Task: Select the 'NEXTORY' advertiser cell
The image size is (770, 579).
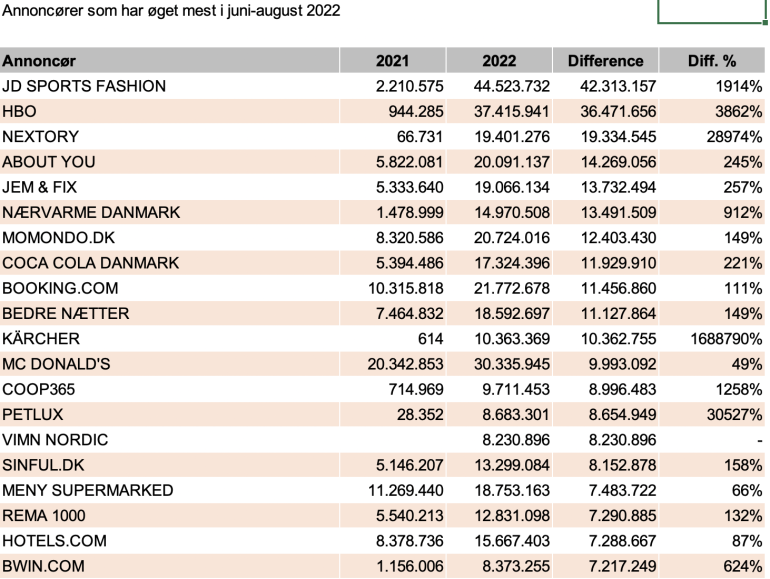Action: [169, 137]
